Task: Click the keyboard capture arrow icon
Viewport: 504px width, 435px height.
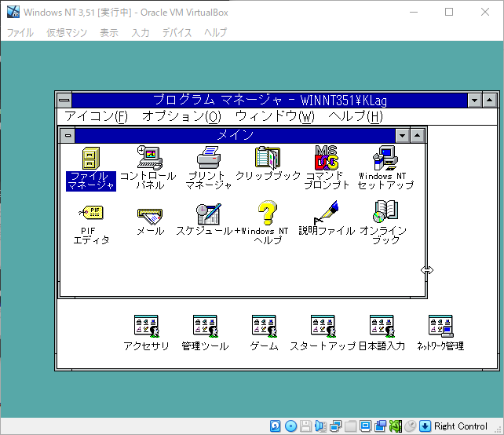Action: (425, 426)
